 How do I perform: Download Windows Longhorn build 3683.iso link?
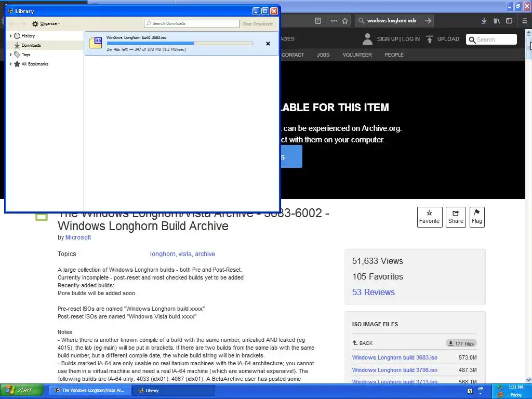395,357
